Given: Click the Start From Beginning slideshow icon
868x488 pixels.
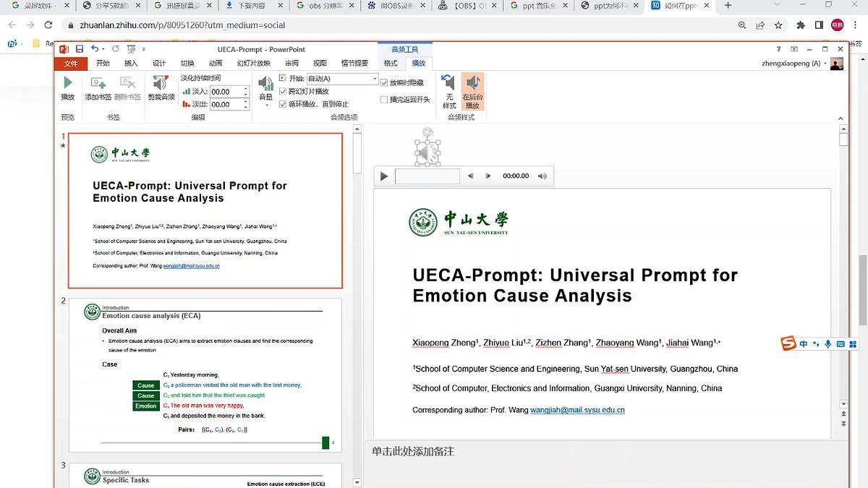Looking at the screenshot, I should (131, 49).
